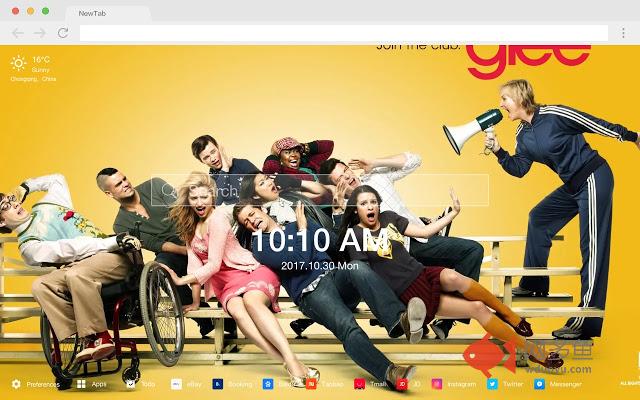This screenshot has height=400, width=640.
Task: Click the 10:10 AM clock display
Action: click(x=320, y=241)
